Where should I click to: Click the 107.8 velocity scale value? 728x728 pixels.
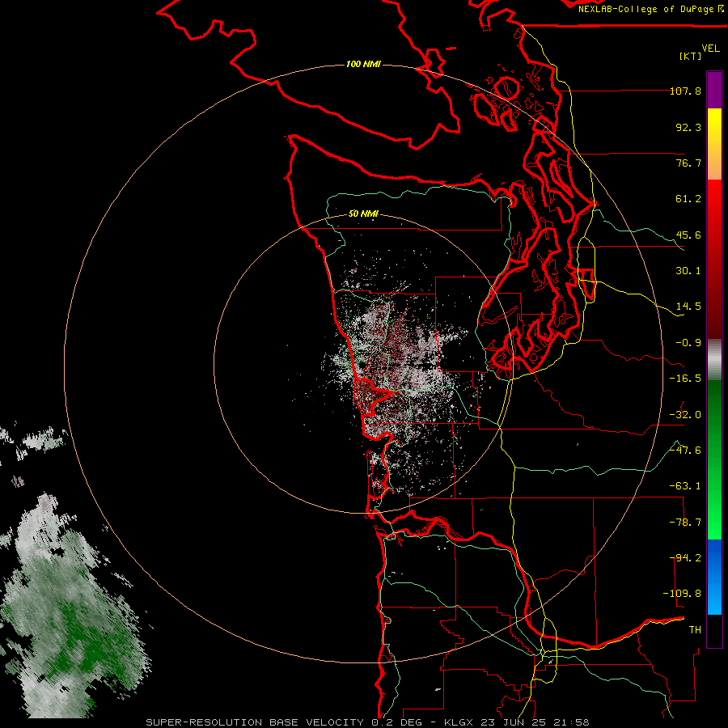[x=685, y=91]
